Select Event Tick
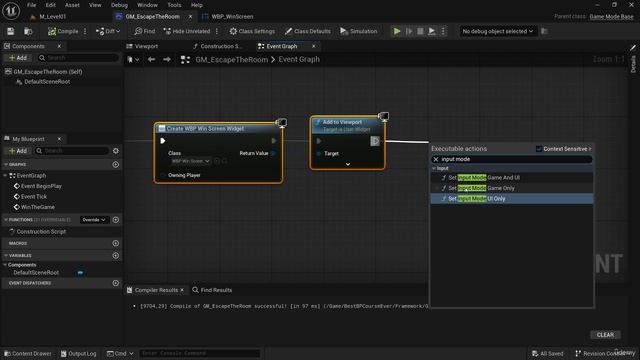The height and width of the screenshot is (360, 640). 33,197
